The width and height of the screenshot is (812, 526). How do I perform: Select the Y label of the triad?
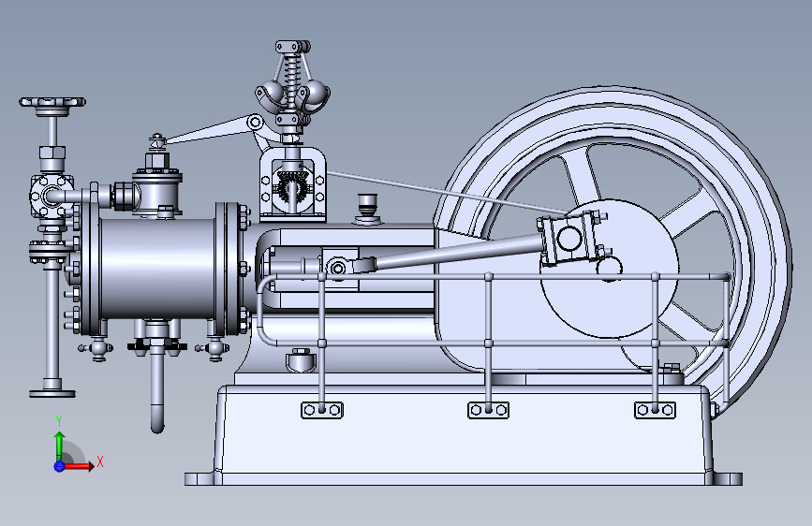[x=59, y=421]
